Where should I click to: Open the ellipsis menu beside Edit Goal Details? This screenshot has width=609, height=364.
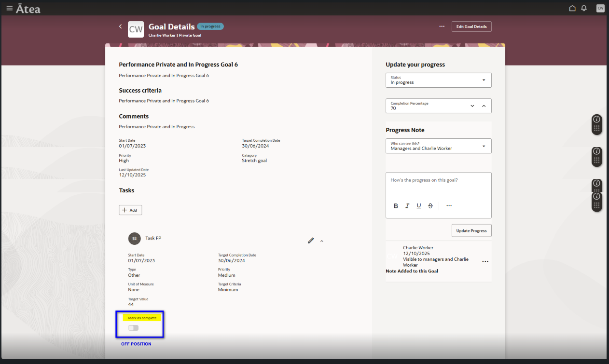pos(442,27)
